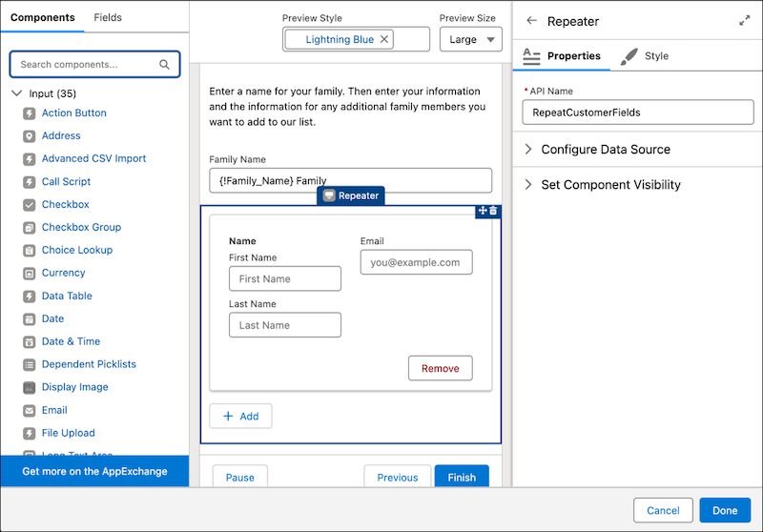Collapse the Input (35) component group
The image size is (763, 532).
[x=17, y=93]
